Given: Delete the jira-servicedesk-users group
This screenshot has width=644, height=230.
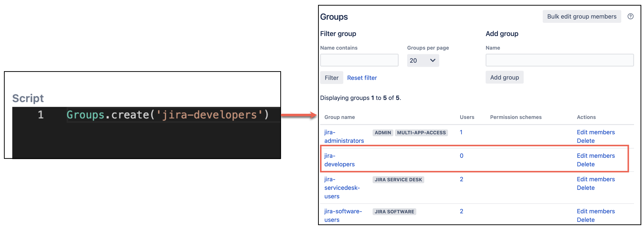Looking at the screenshot, I should (x=586, y=188).
